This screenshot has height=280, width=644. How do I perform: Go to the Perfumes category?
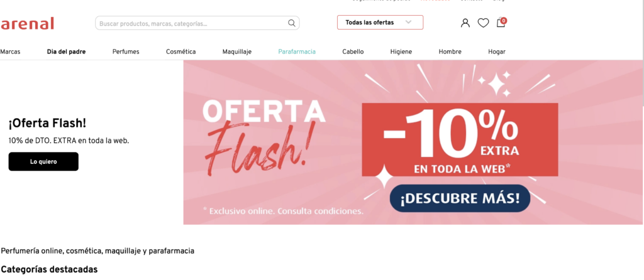[126, 51]
